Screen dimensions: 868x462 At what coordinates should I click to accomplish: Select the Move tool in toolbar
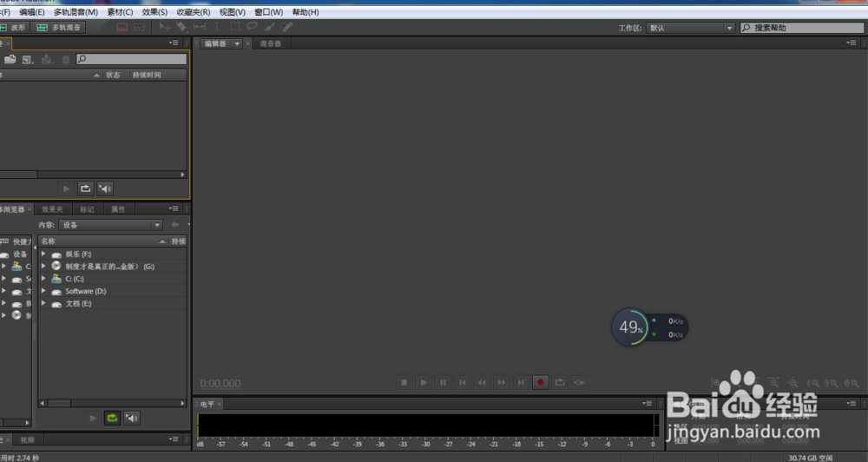click(164, 27)
